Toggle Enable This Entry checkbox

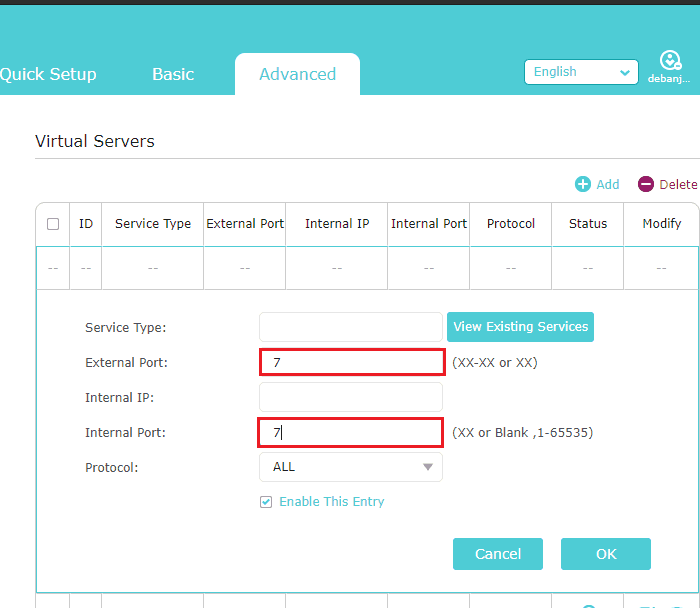[266, 502]
